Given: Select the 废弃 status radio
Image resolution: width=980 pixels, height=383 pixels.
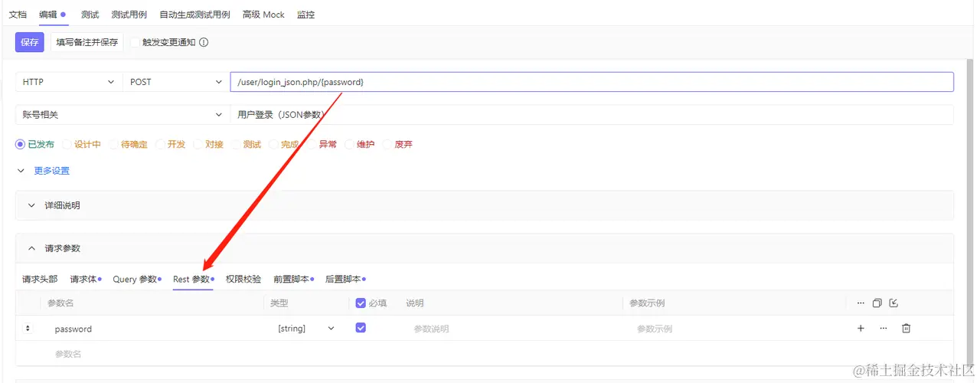Looking at the screenshot, I should click(x=387, y=144).
